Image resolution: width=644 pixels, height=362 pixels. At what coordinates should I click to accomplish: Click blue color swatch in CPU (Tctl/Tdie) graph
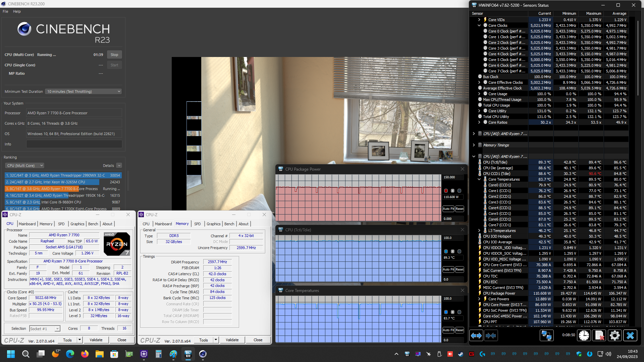point(446,251)
